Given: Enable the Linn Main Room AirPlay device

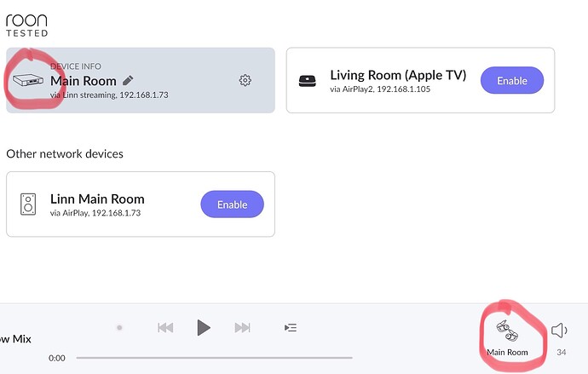Looking at the screenshot, I should [x=232, y=204].
